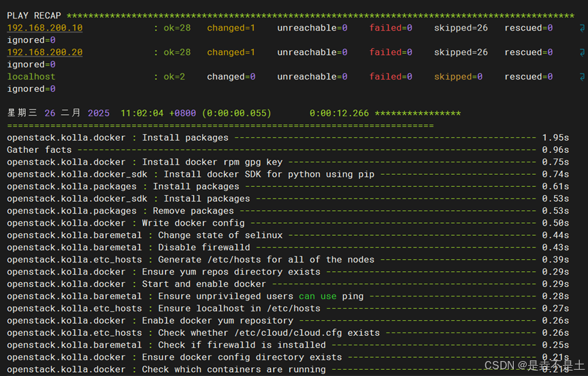Click unreachable=0 in the 192.168.200.10 row

pos(312,28)
